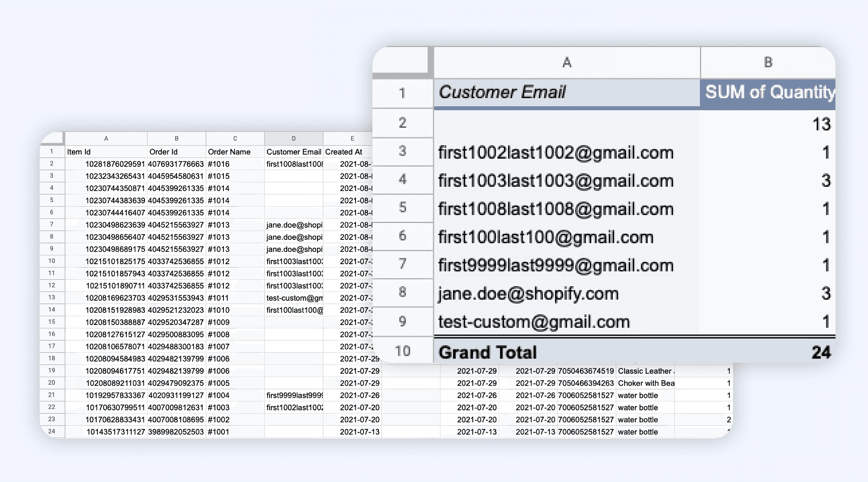Select column B header in pivot sheet
This screenshot has height=482, width=868.
click(x=768, y=62)
